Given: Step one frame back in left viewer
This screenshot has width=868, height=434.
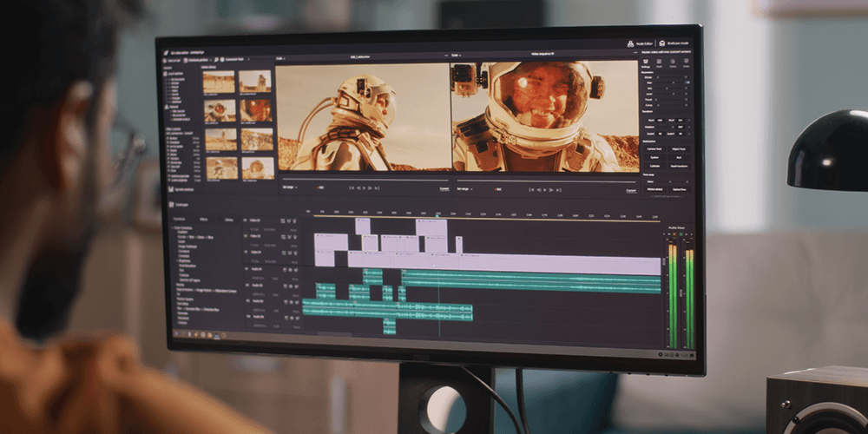Looking at the screenshot, I should [x=358, y=188].
